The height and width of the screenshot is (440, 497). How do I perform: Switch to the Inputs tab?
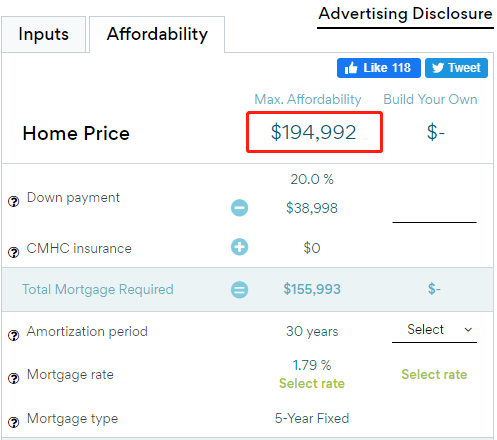[x=44, y=34]
